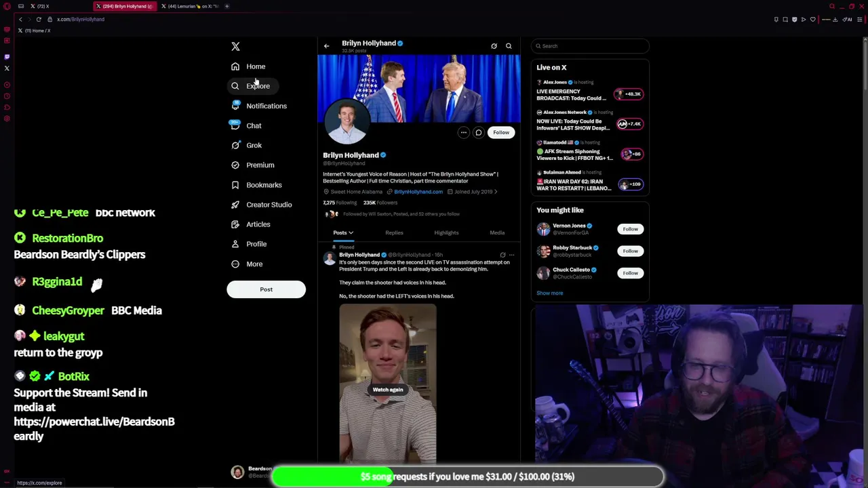
Task: Open Articles in the sidebar
Action: (250, 224)
